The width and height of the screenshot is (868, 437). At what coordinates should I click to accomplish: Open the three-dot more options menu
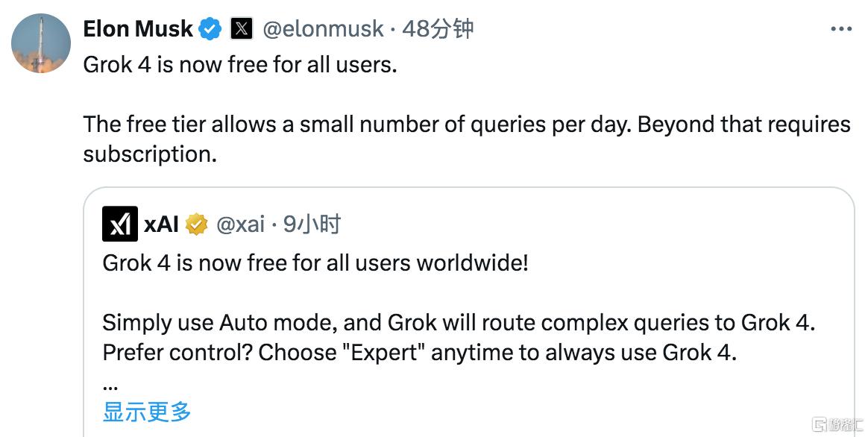(841, 29)
